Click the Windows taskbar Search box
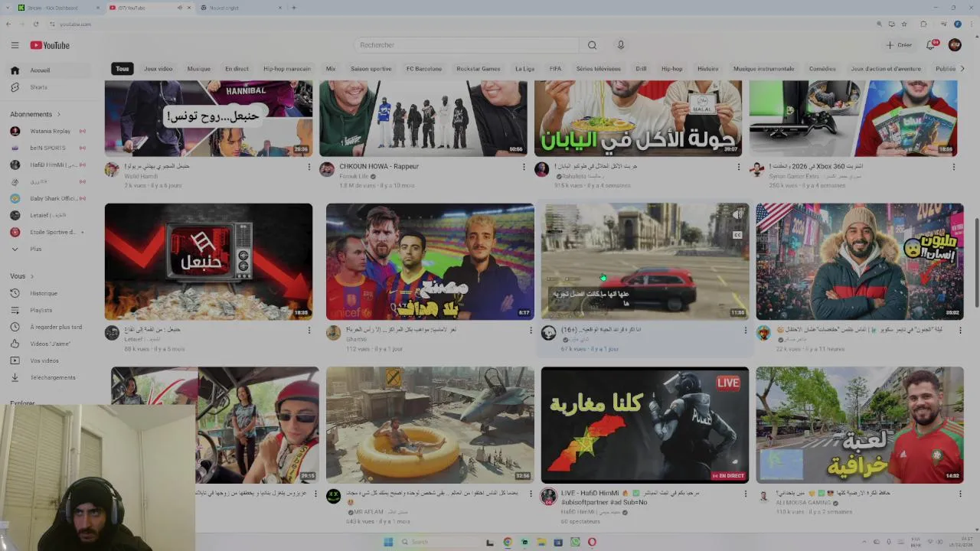This screenshot has height=551, width=980. pos(439,542)
